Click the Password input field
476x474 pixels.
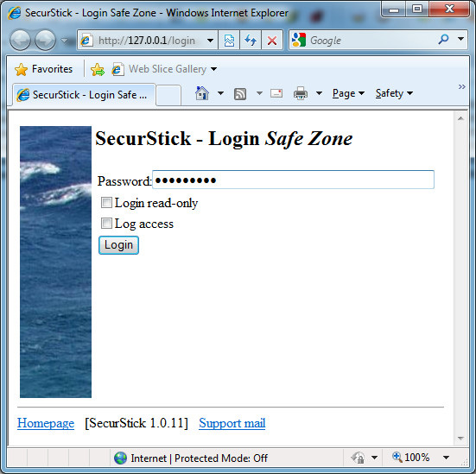(x=293, y=180)
